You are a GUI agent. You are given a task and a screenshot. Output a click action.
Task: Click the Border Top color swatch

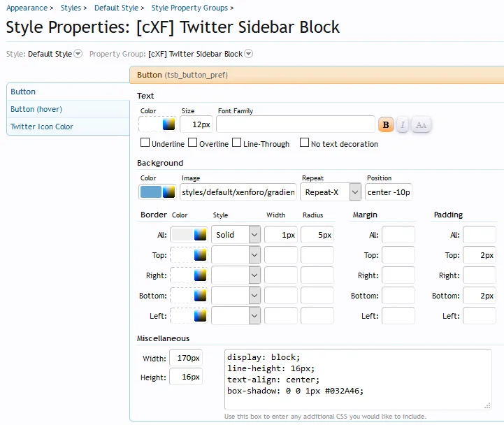(182, 255)
